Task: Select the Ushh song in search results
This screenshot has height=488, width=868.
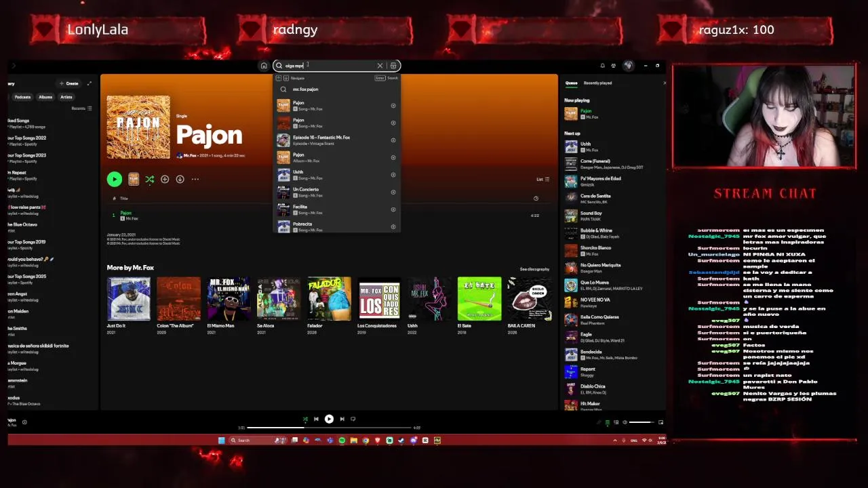Action: click(x=337, y=175)
